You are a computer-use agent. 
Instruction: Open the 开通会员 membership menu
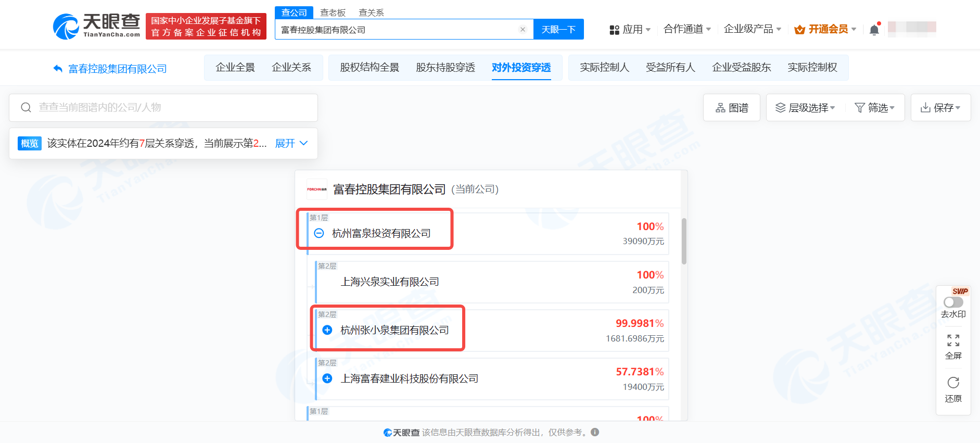point(825,29)
